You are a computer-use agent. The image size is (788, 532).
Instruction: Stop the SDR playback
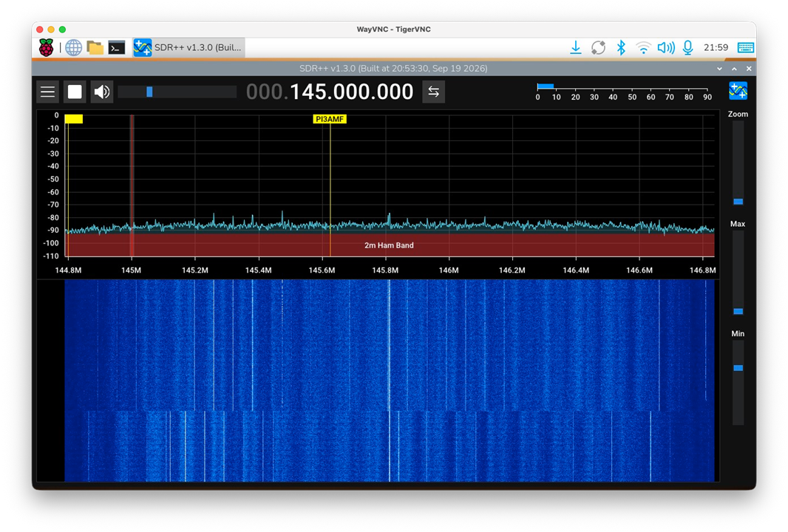point(75,92)
